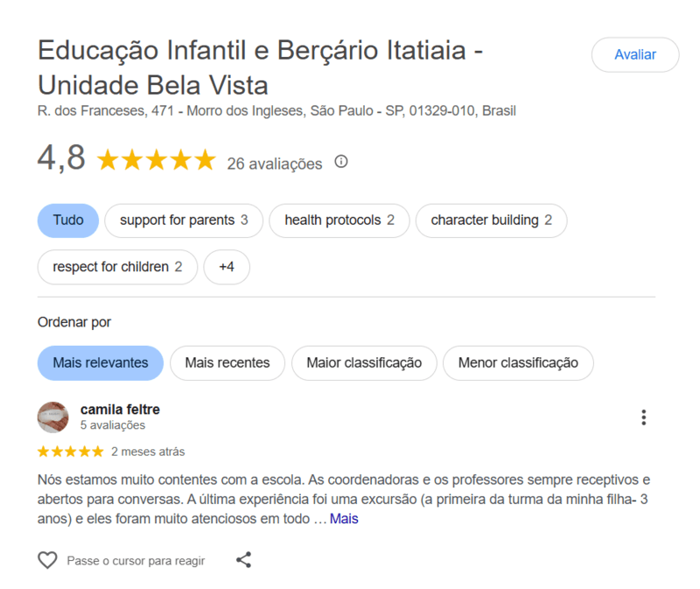Expand the full review with Mais
Image resolution: width=700 pixels, height=589 pixels.
click(344, 519)
